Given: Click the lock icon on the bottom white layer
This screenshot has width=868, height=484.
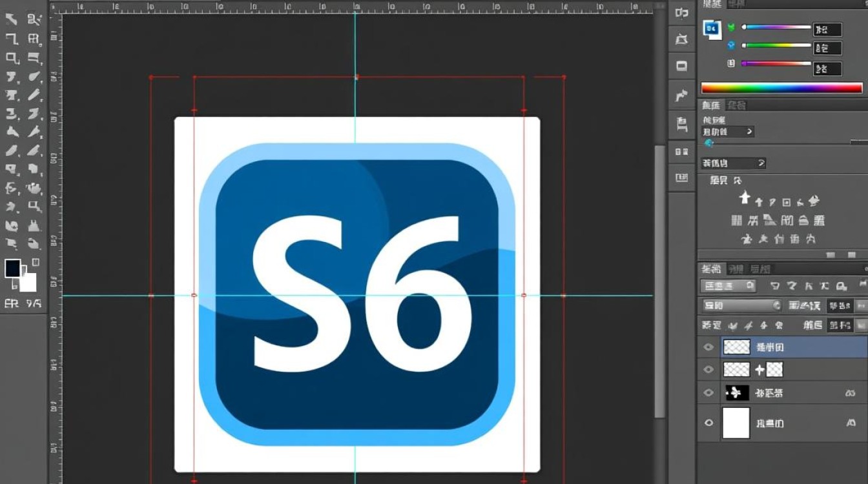Looking at the screenshot, I should (x=851, y=423).
